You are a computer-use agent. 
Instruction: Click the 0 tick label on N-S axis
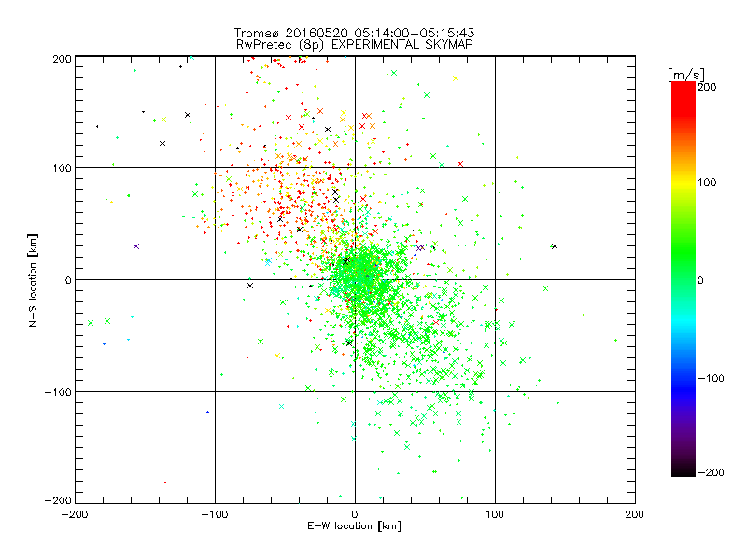(68, 280)
